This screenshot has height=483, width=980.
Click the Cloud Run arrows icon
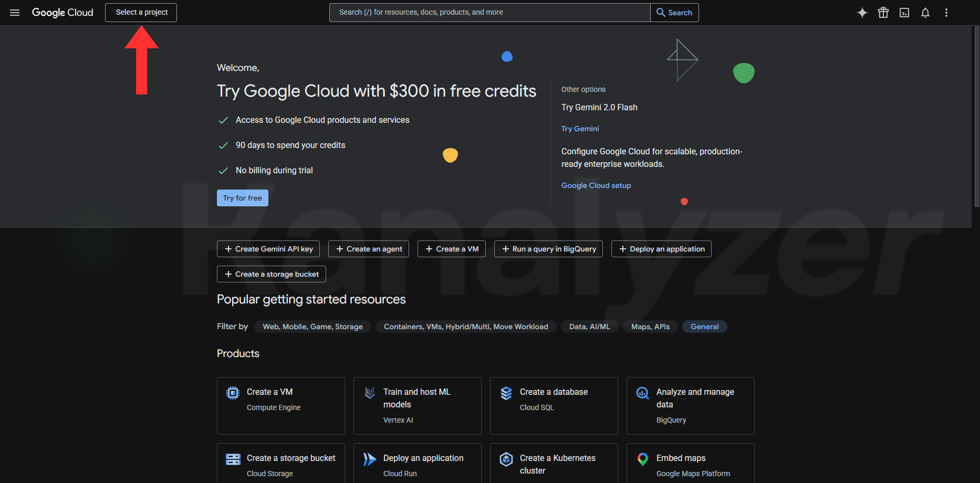tap(370, 459)
